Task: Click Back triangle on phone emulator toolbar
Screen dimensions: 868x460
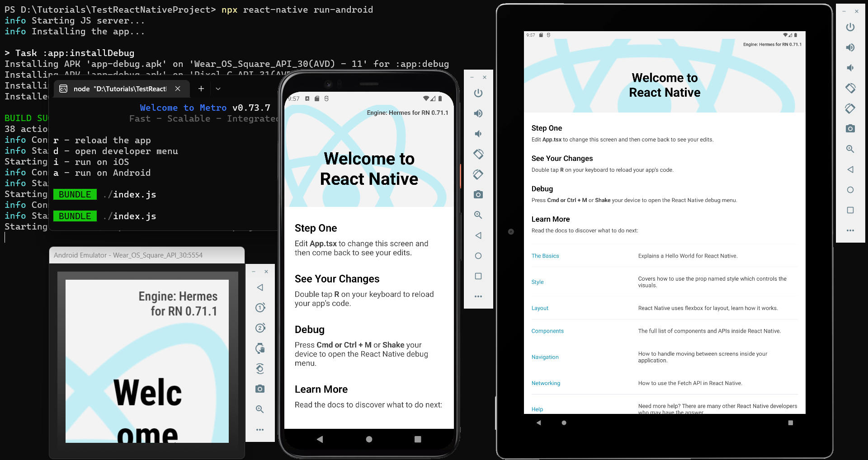Action: pos(478,235)
